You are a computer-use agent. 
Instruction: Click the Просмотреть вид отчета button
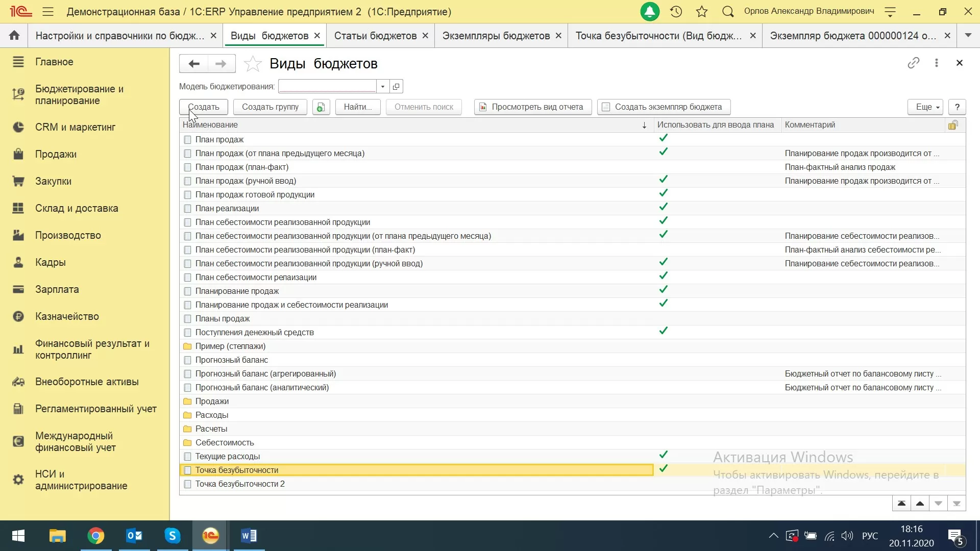click(x=532, y=107)
